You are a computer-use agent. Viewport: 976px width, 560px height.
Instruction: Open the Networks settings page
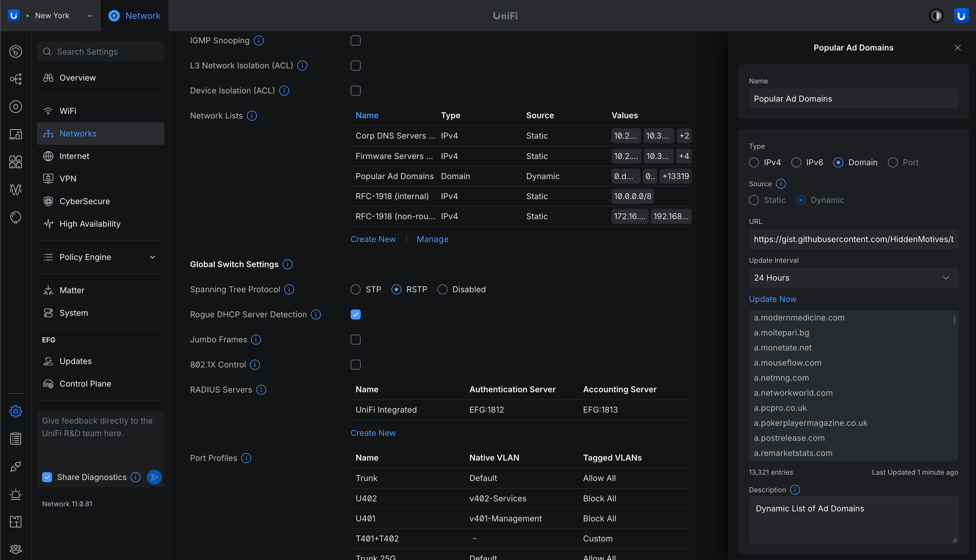(101, 134)
